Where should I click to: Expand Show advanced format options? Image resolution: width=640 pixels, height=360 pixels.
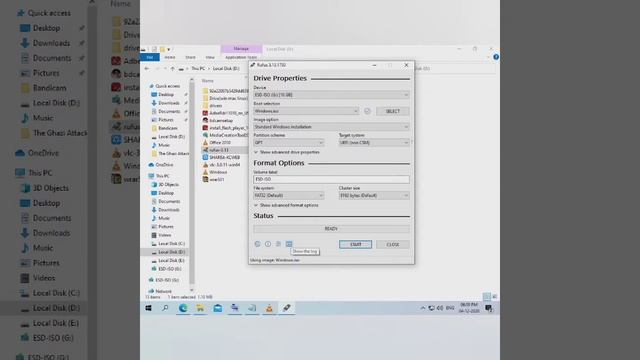click(286, 205)
